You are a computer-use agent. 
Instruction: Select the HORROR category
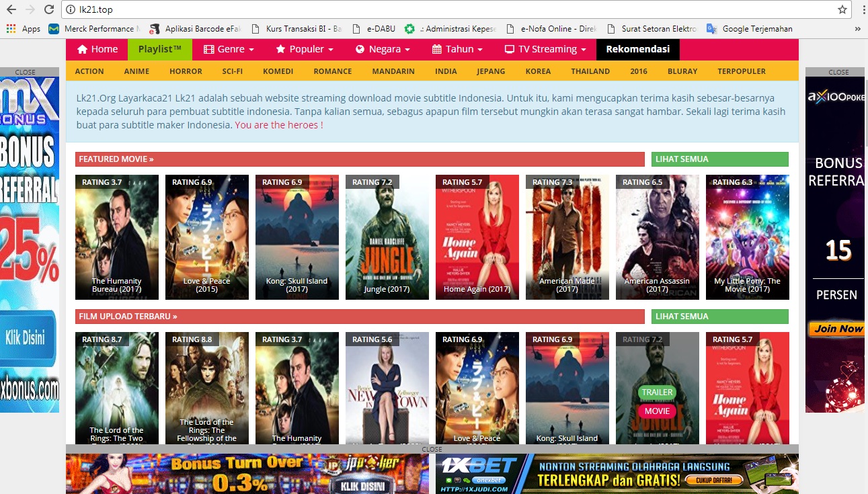tap(186, 71)
